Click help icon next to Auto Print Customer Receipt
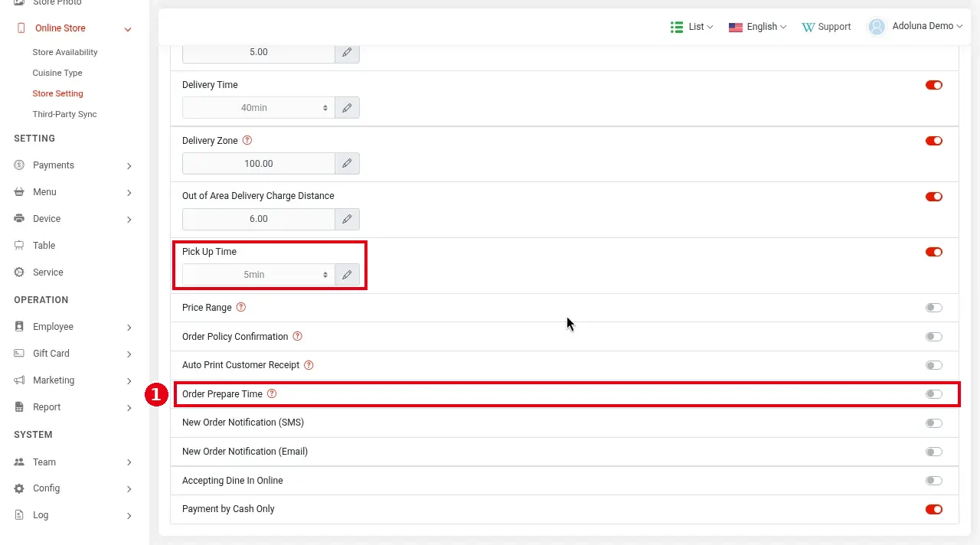This screenshot has height=545, width=980. pyautogui.click(x=309, y=365)
